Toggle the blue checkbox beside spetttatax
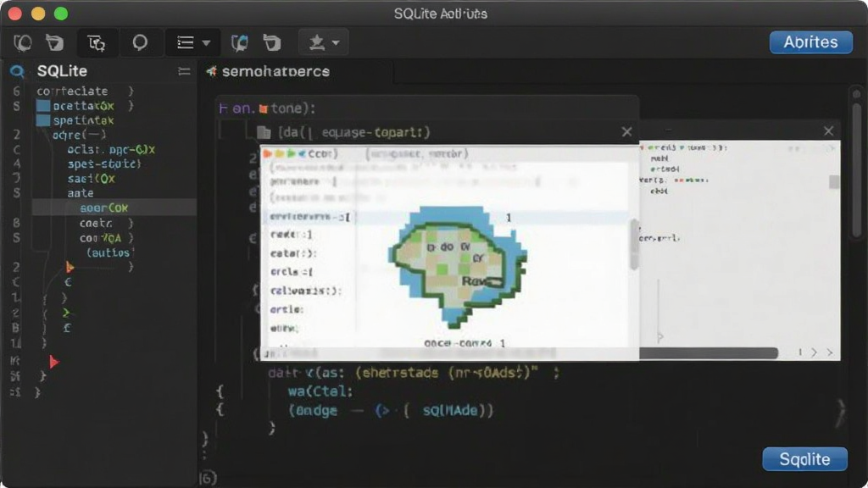The height and width of the screenshot is (488, 868). pos(43,120)
